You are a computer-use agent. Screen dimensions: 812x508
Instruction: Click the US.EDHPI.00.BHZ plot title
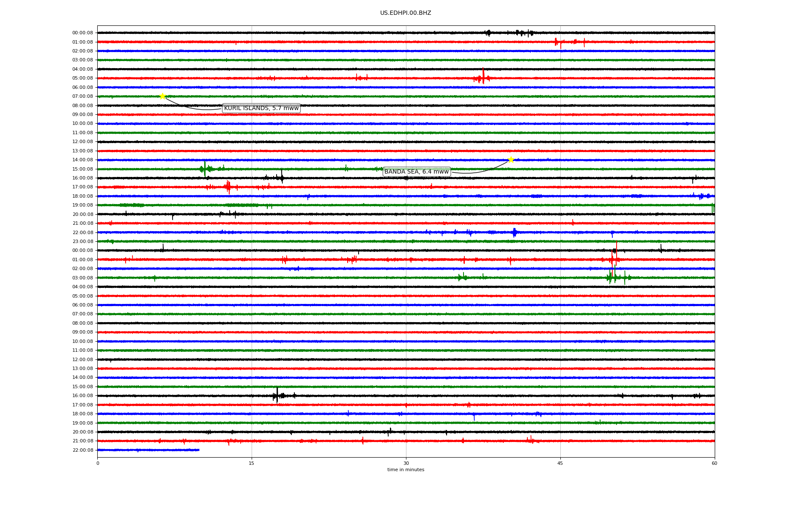(405, 13)
